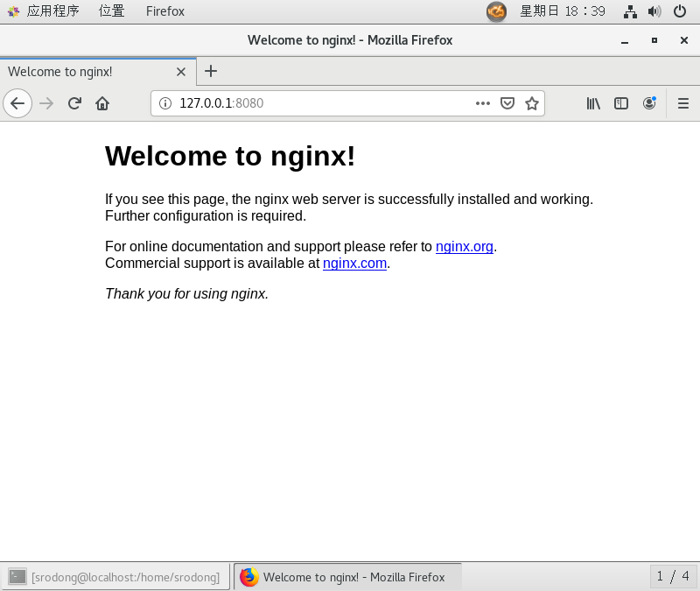Click the Firefox back arrow button
Screen dimensions: 700x591
click(17, 103)
